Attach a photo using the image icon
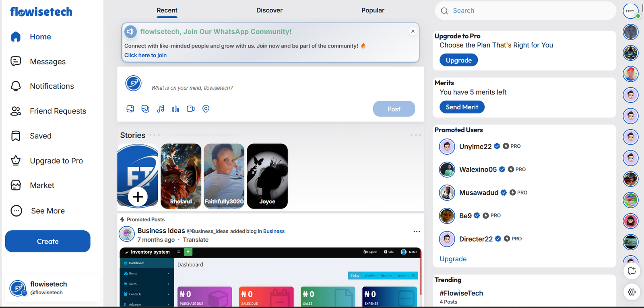 coord(130,109)
